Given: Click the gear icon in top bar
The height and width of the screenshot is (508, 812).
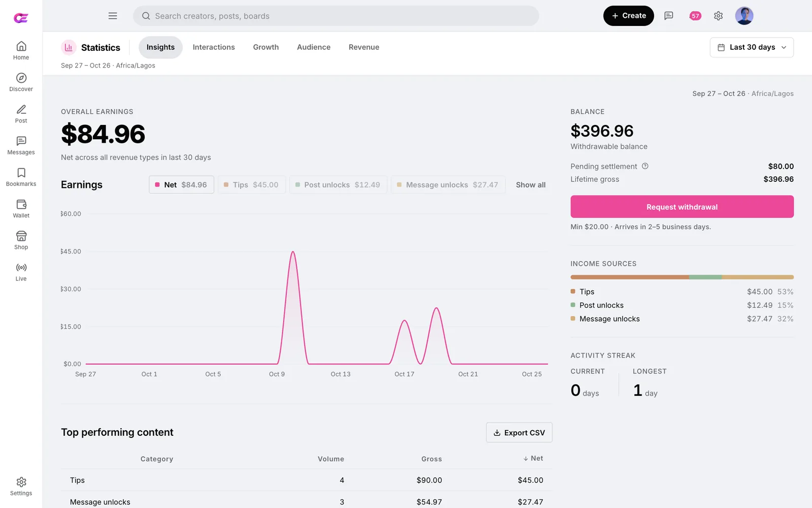Looking at the screenshot, I should (718, 16).
